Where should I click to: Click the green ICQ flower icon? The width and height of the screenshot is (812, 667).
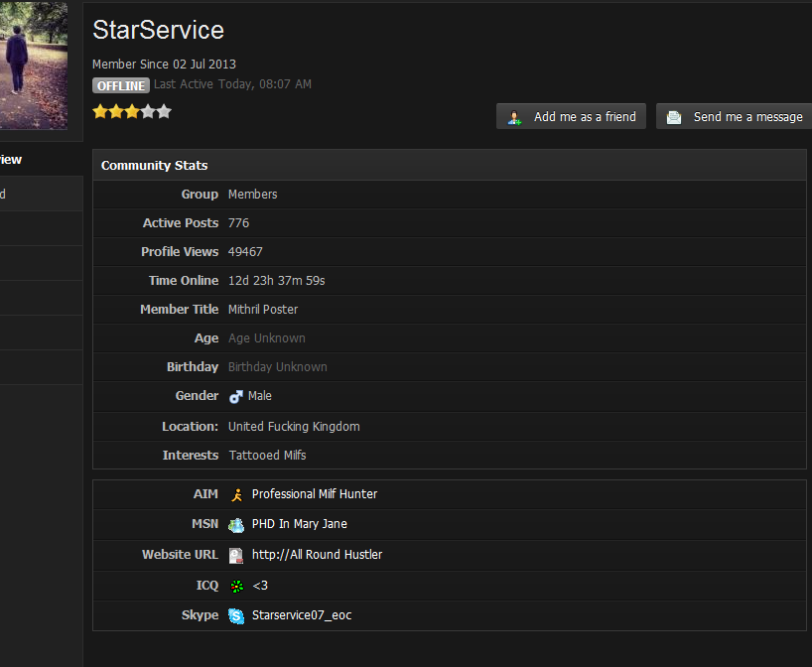coord(236,587)
